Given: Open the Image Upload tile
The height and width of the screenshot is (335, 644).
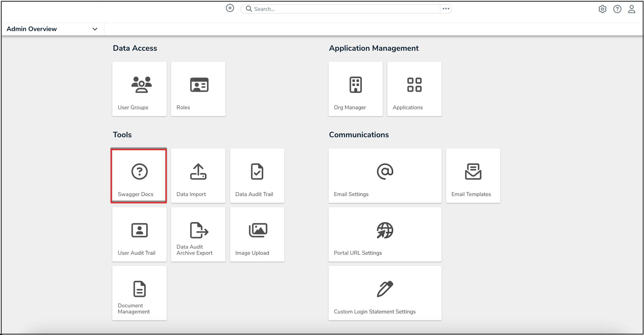Looking at the screenshot, I should pyautogui.click(x=257, y=234).
